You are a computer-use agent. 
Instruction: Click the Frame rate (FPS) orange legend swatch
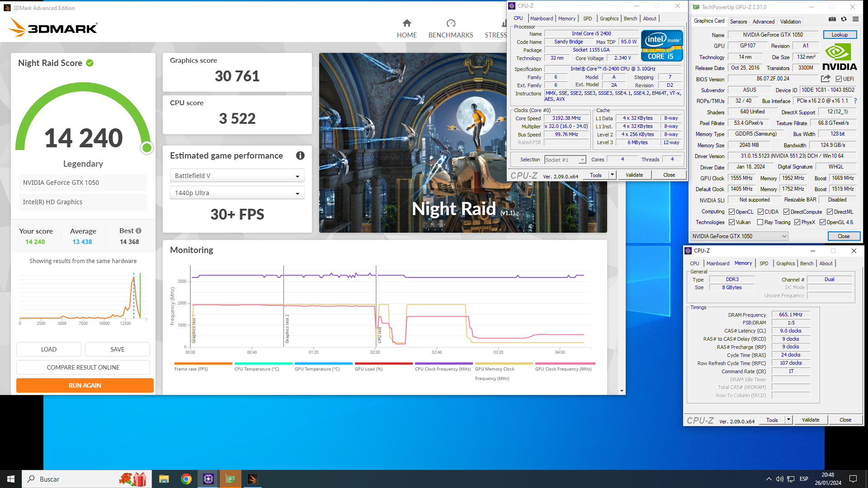[x=203, y=363]
